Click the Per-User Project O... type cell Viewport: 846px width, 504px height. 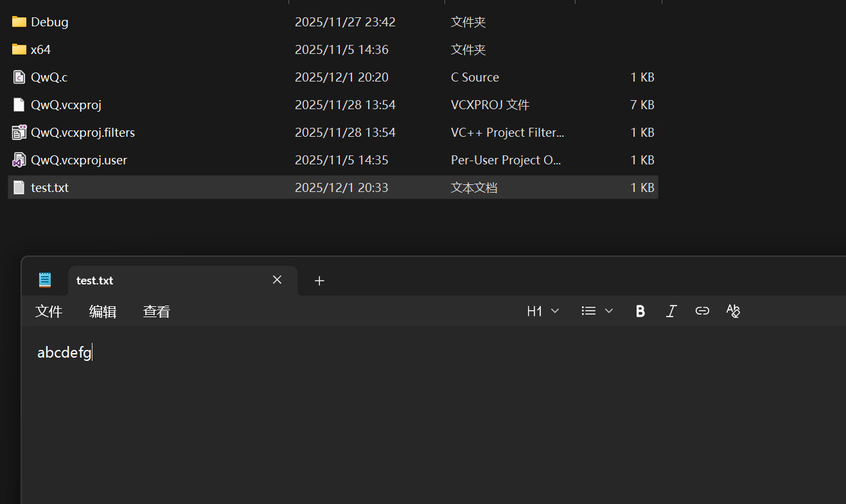[x=506, y=160]
